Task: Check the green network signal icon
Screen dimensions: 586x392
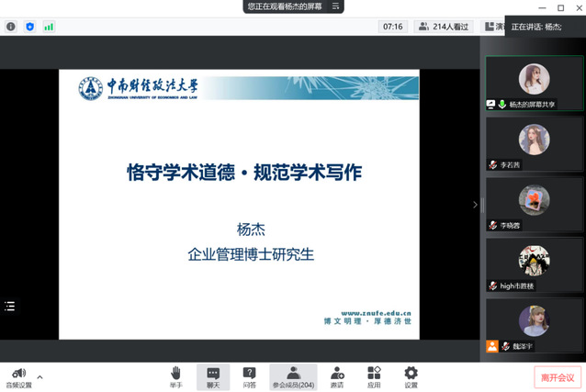Action: point(49,27)
